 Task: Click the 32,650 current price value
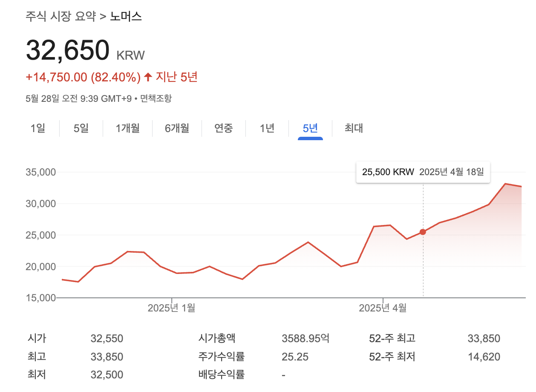coord(68,50)
